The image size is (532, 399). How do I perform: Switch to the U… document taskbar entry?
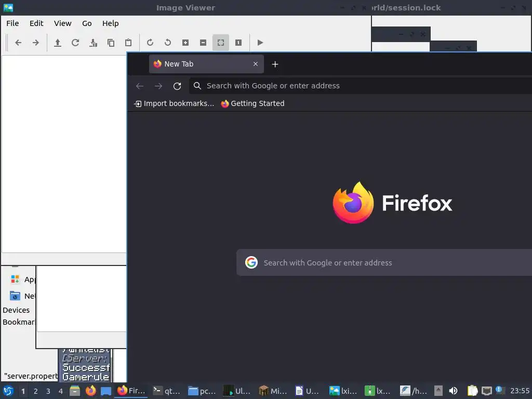308,391
